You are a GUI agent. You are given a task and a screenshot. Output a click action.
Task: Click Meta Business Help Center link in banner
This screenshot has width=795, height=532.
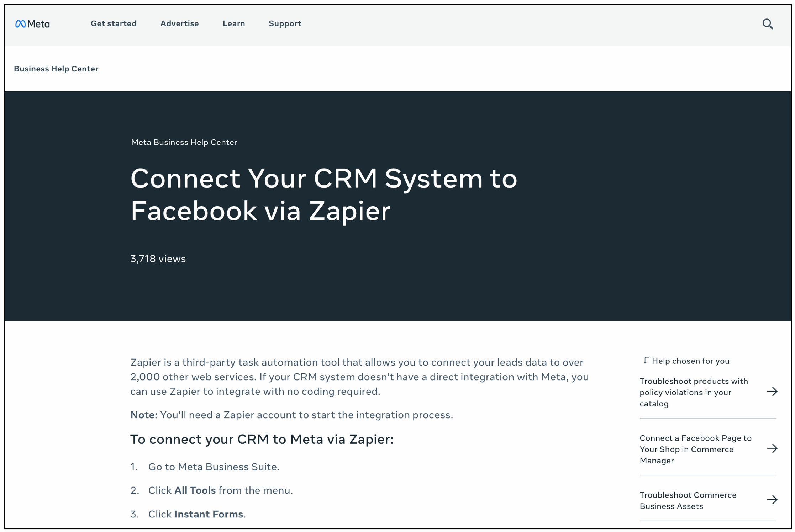pyautogui.click(x=184, y=142)
